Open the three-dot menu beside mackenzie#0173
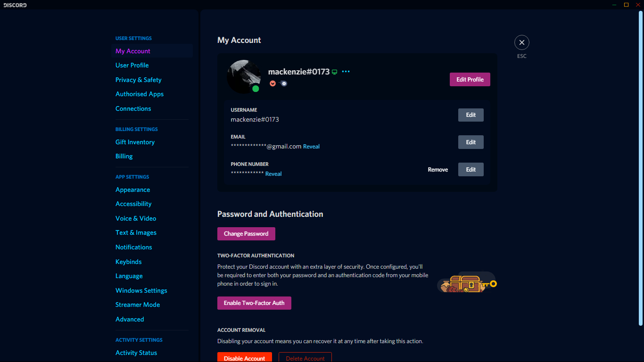 click(346, 72)
